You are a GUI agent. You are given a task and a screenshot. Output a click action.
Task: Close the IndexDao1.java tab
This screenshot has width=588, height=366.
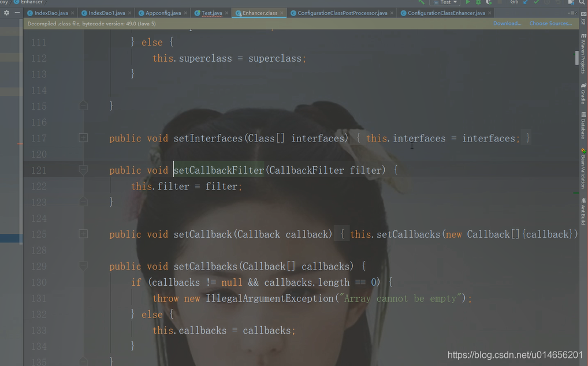tap(130, 13)
